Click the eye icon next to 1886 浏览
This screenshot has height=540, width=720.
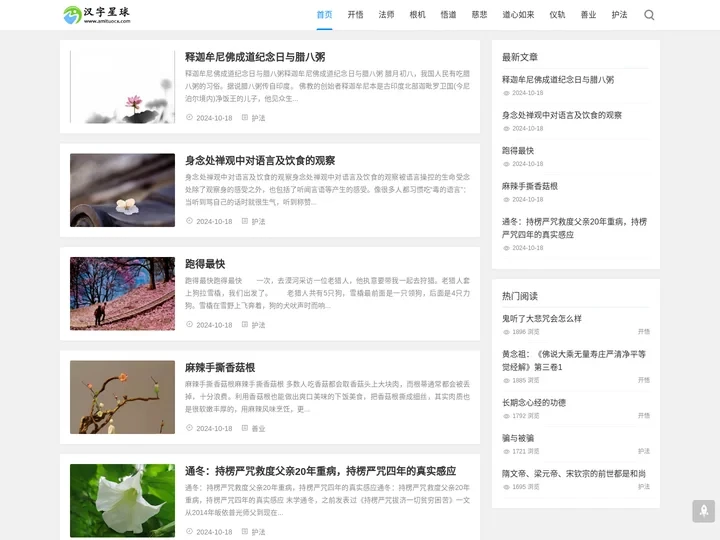[x=506, y=332]
